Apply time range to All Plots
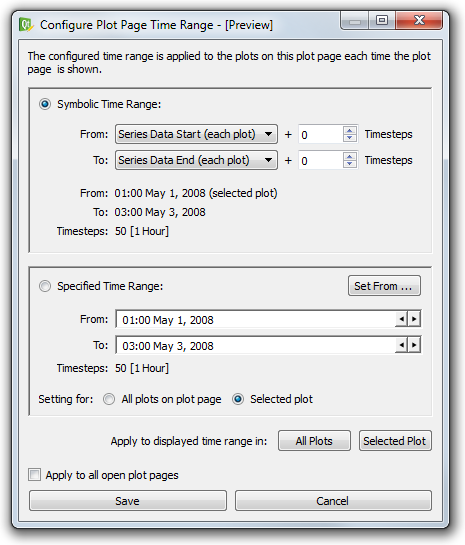 tap(314, 441)
